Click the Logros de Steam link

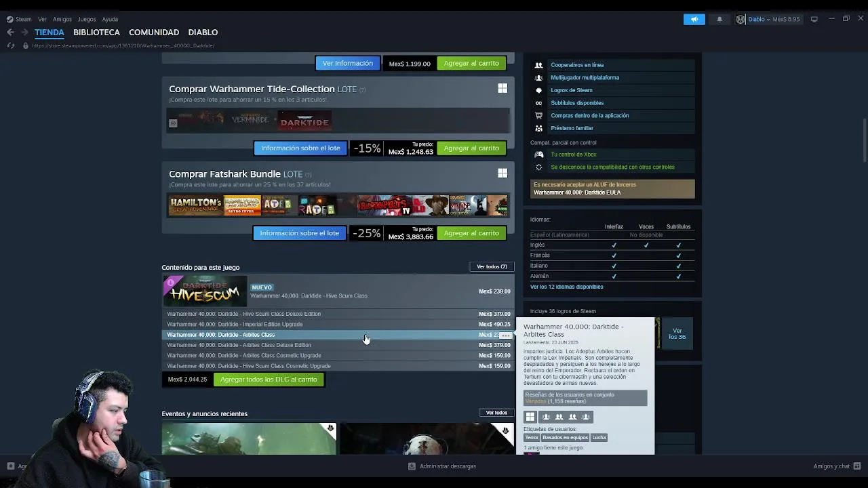(x=572, y=90)
